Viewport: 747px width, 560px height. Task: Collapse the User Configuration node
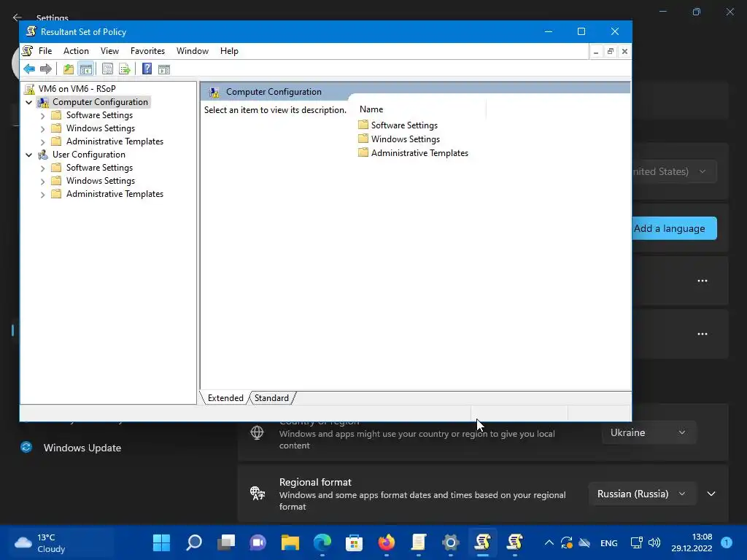click(29, 155)
